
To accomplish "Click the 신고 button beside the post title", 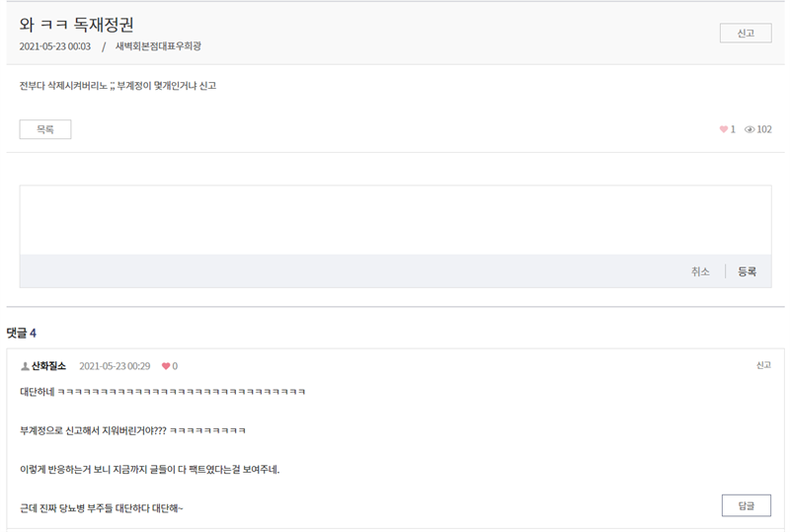I will coord(746,34).
